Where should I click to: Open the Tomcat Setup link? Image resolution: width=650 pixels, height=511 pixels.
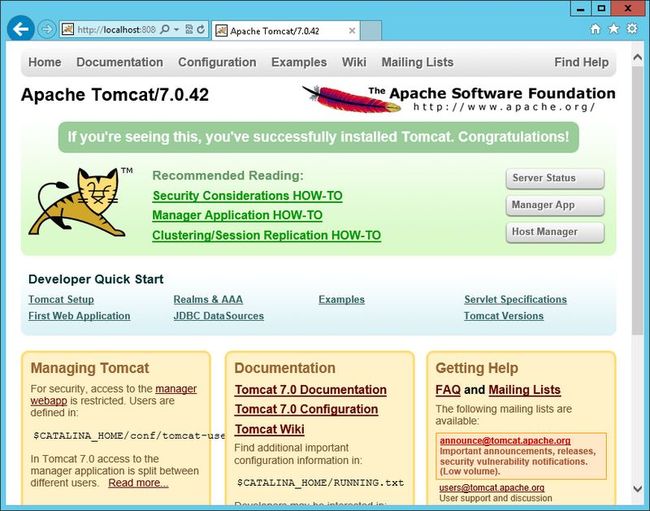61,299
